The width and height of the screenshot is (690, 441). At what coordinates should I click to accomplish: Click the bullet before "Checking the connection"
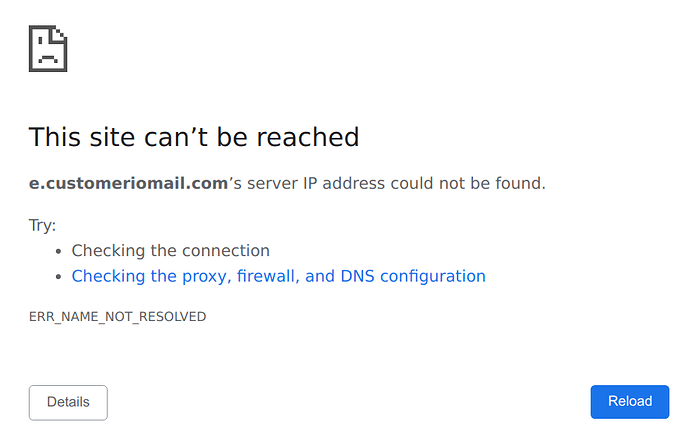point(59,251)
